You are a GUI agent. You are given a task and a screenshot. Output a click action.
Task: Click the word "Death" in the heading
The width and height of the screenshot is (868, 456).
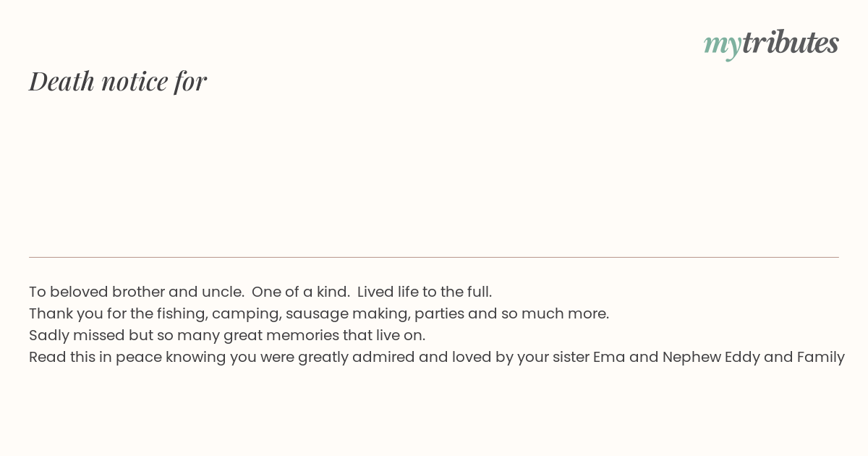click(61, 81)
